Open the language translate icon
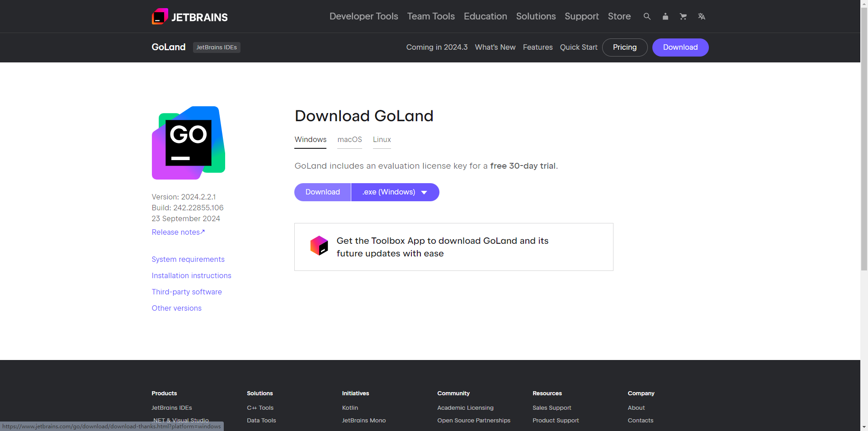 point(701,16)
